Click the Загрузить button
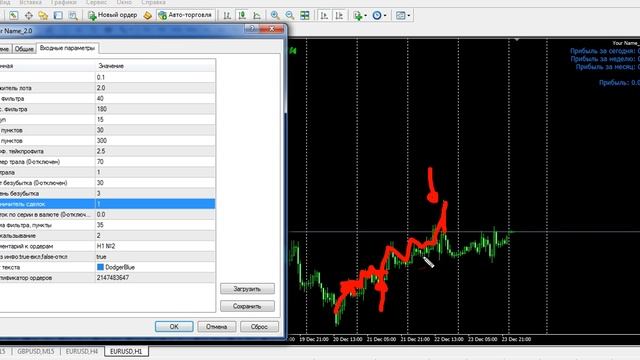Image resolution: width=640 pixels, height=360 pixels. [247, 289]
